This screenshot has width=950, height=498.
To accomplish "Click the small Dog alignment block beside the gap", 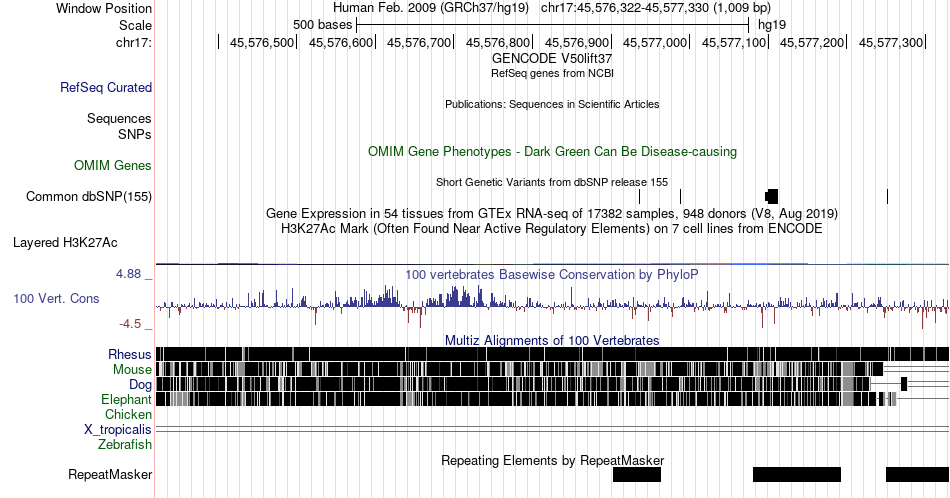I will (x=904, y=384).
